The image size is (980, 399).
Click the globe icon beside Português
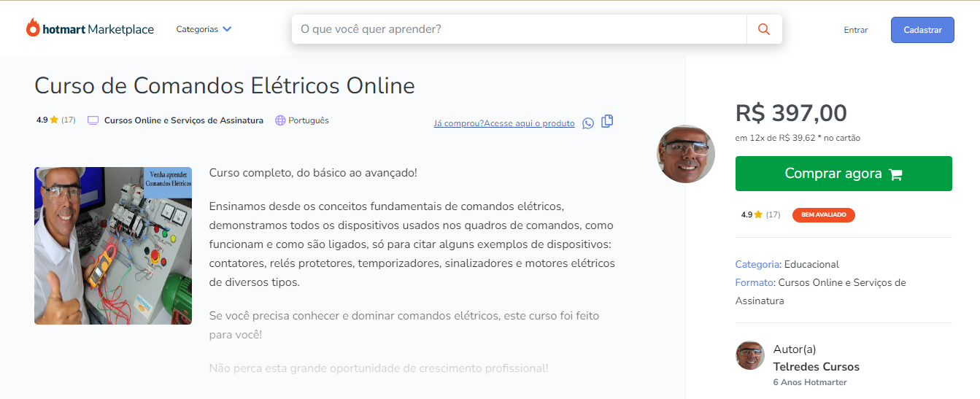coord(280,120)
